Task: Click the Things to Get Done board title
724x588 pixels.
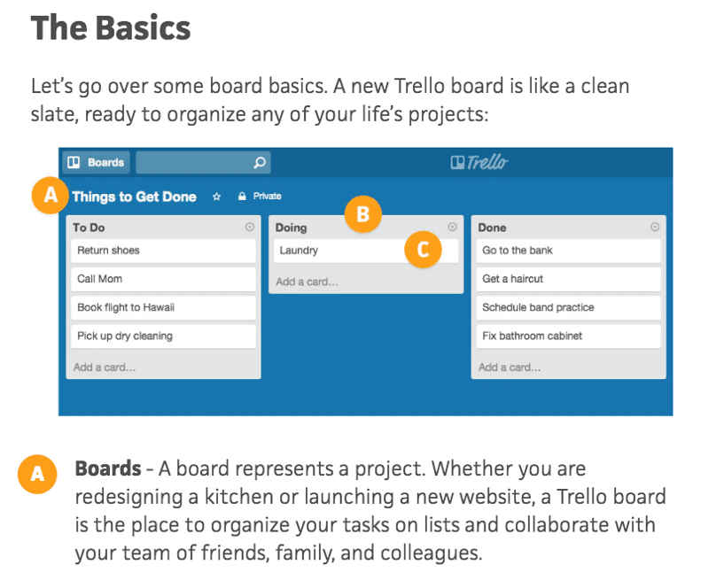Action: pyautogui.click(x=135, y=197)
